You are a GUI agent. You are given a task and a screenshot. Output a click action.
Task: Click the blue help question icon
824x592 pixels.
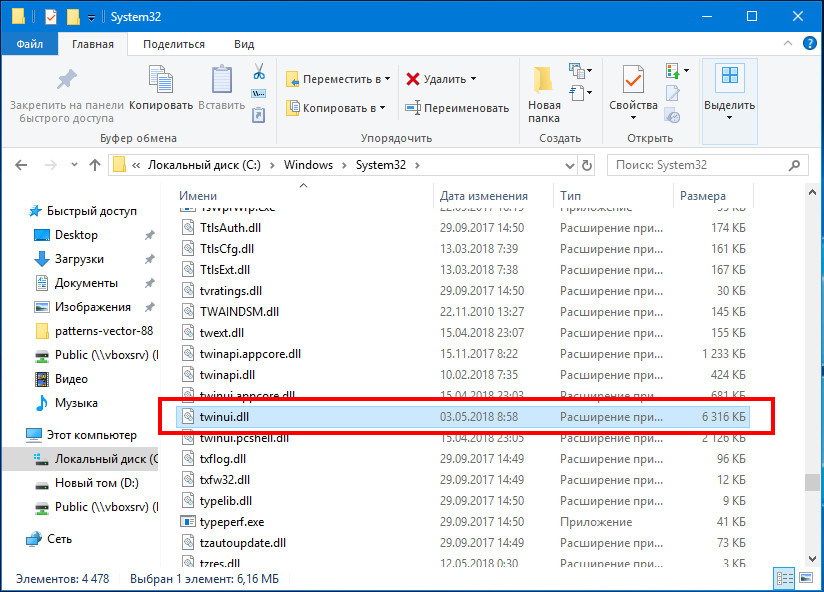(810, 43)
